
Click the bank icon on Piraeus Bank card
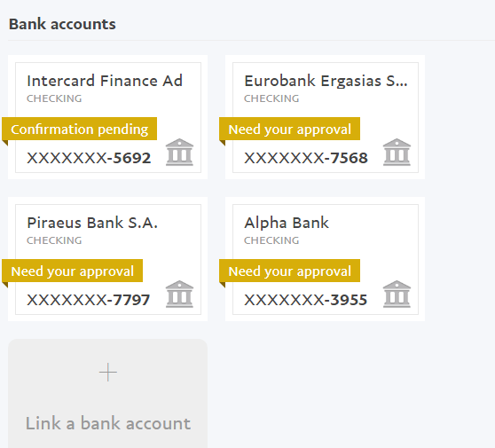pos(179,294)
